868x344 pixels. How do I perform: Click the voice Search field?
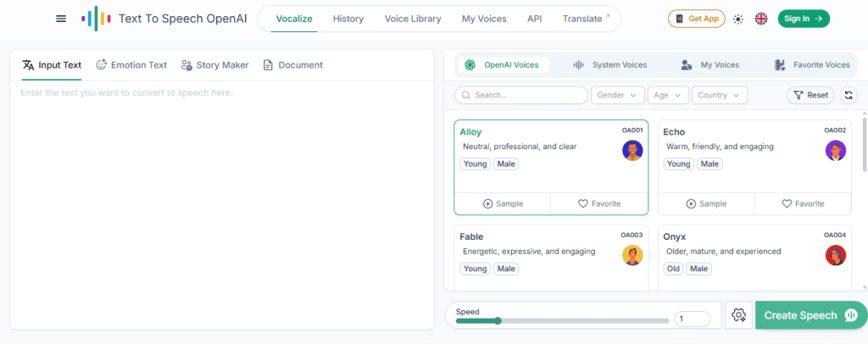pyautogui.click(x=521, y=95)
